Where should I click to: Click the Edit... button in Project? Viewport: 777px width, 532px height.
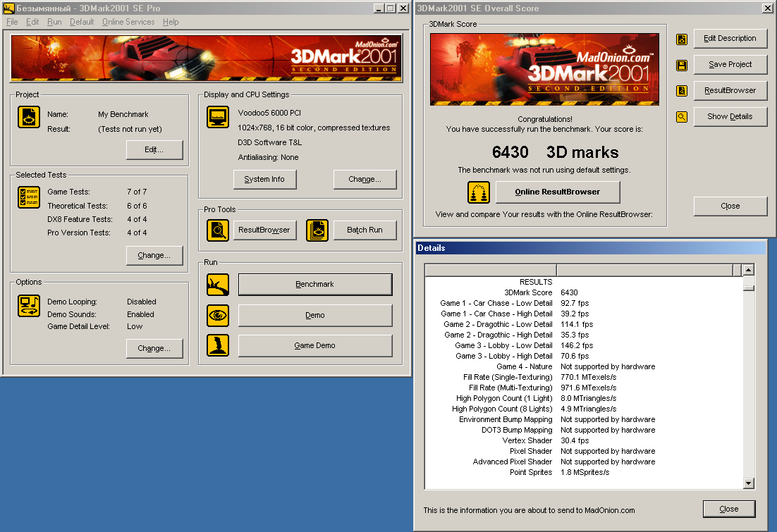[154, 149]
